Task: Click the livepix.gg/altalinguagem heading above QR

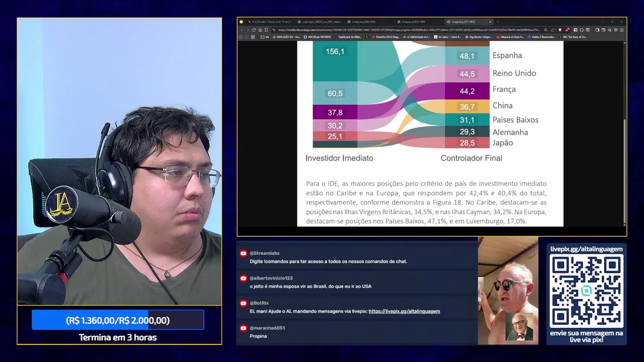Action: click(587, 249)
